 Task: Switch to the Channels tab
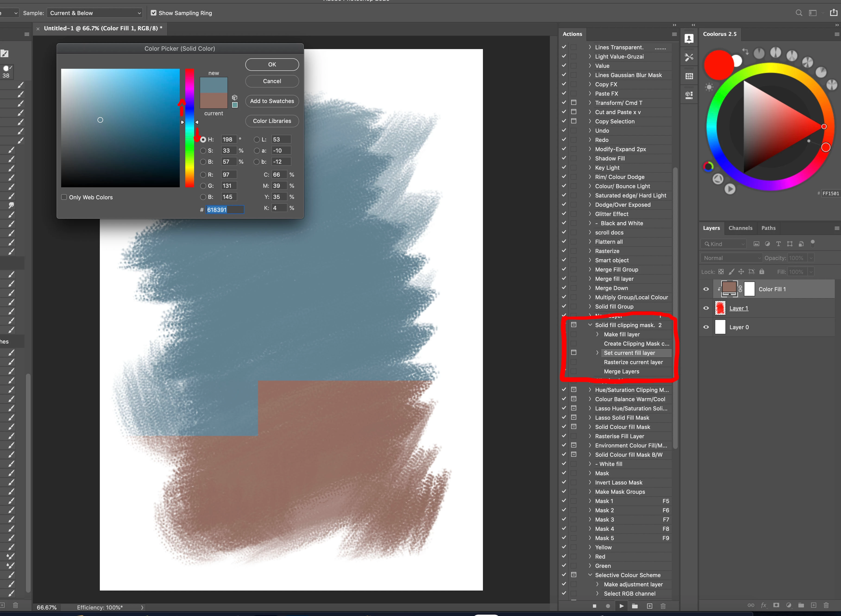[x=740, y=228]
